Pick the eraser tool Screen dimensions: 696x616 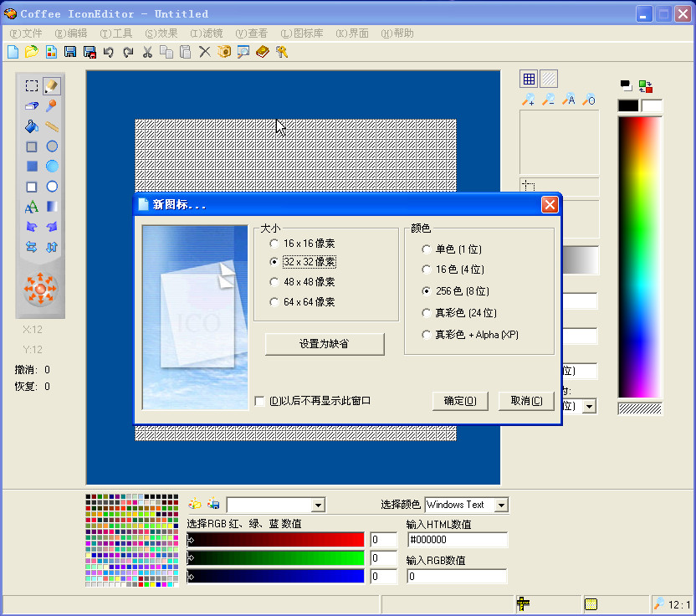[x=31, y=106]
